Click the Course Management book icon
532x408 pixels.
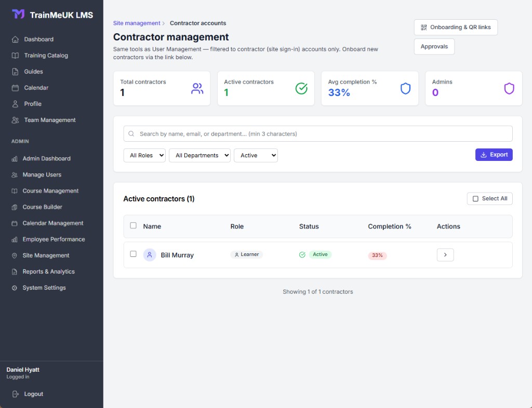pyautogui.click(x=14, y=191)
